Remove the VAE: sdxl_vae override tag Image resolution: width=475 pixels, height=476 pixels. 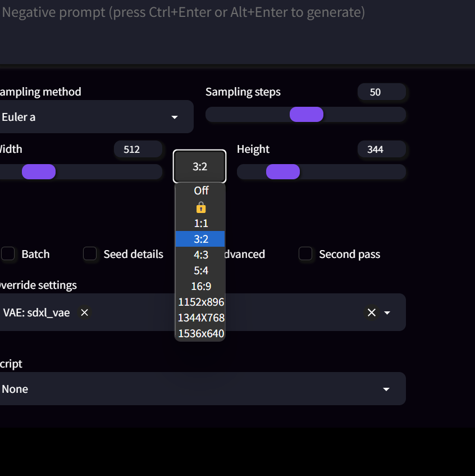pyautogui.click(x=84, y=312)
